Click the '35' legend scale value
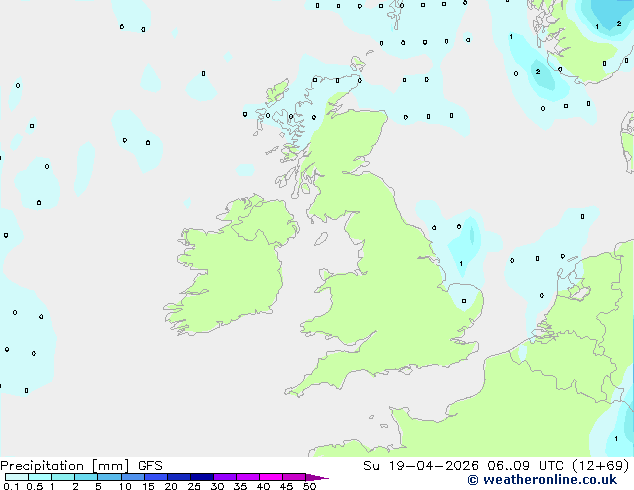The image size is (634, 490). (x=240, y=486)
